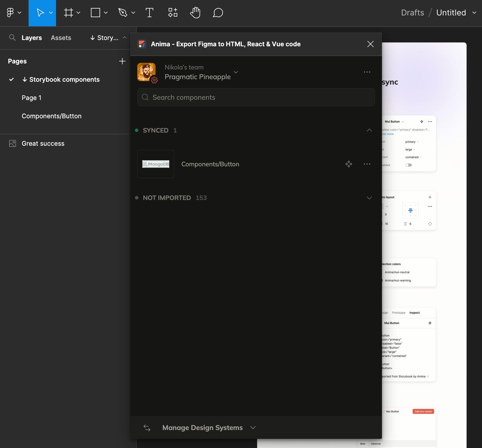
Task: Select the Comment tool
Action: 218,13
